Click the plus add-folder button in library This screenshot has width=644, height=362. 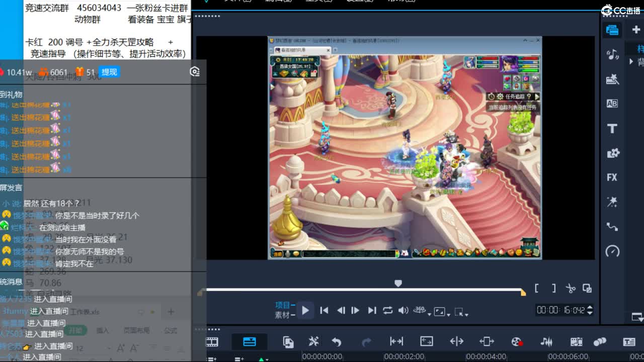(636, 30)
